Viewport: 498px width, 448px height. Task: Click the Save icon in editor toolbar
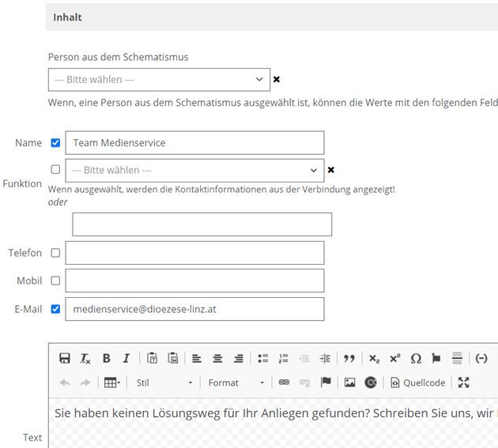pyautogui.click(x=65, y=358)
